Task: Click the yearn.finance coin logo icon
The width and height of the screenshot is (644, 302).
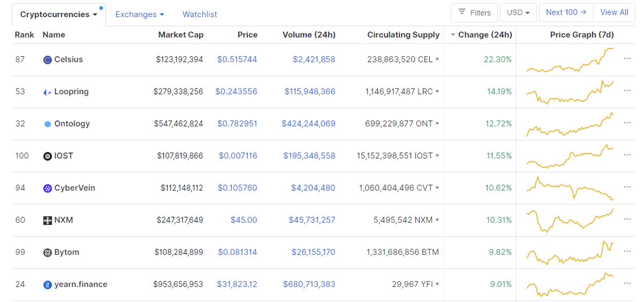Action: [x=47, y=285]
